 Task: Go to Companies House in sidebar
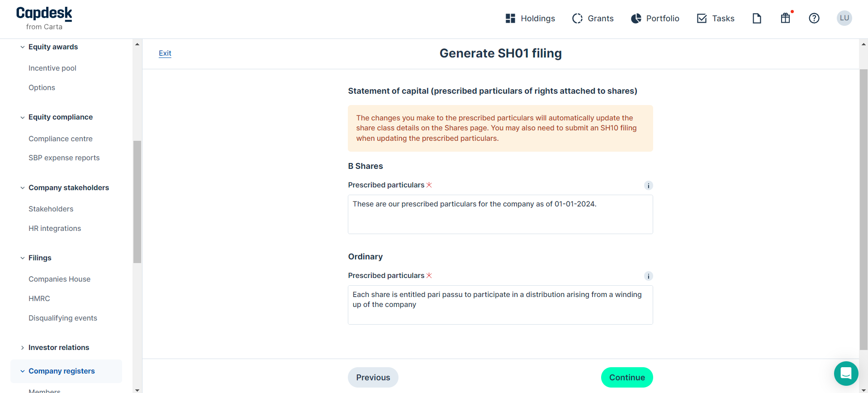59,279
